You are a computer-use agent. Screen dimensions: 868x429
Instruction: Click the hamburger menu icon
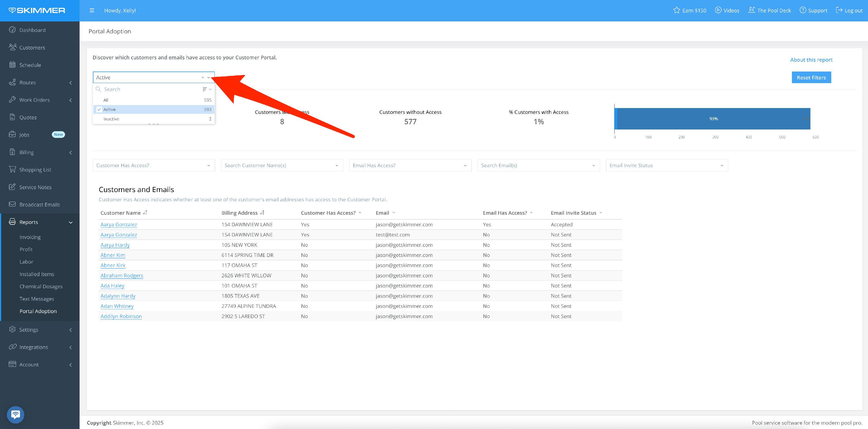click(x=92, y=10)
